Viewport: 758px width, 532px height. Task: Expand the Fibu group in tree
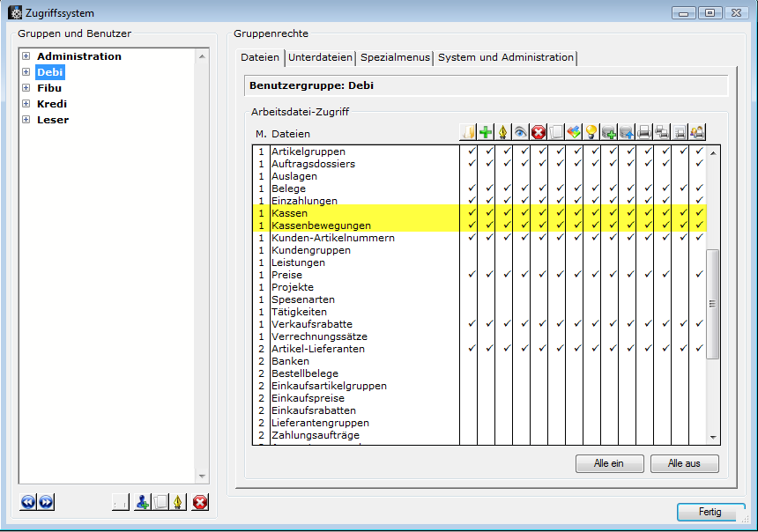click(26, 88)
